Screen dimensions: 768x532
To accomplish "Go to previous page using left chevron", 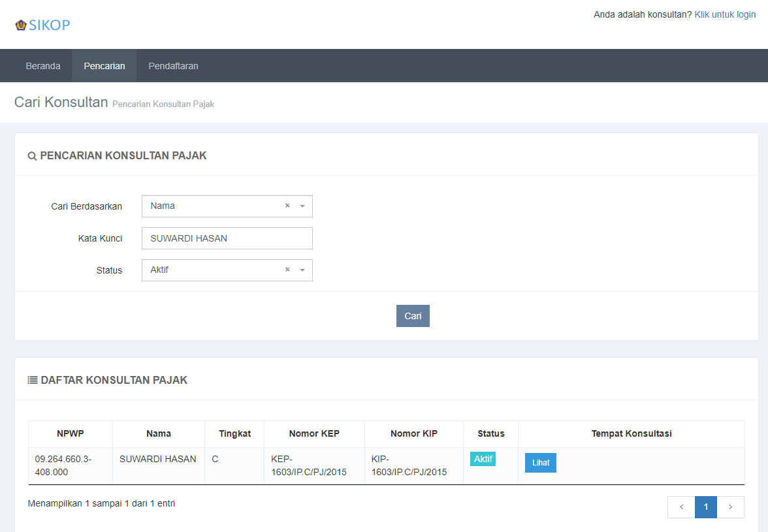I will 681,507.
